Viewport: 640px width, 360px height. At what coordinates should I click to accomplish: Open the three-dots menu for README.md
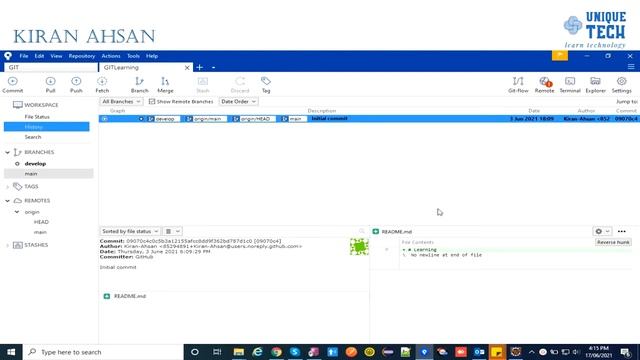[621, 231]
